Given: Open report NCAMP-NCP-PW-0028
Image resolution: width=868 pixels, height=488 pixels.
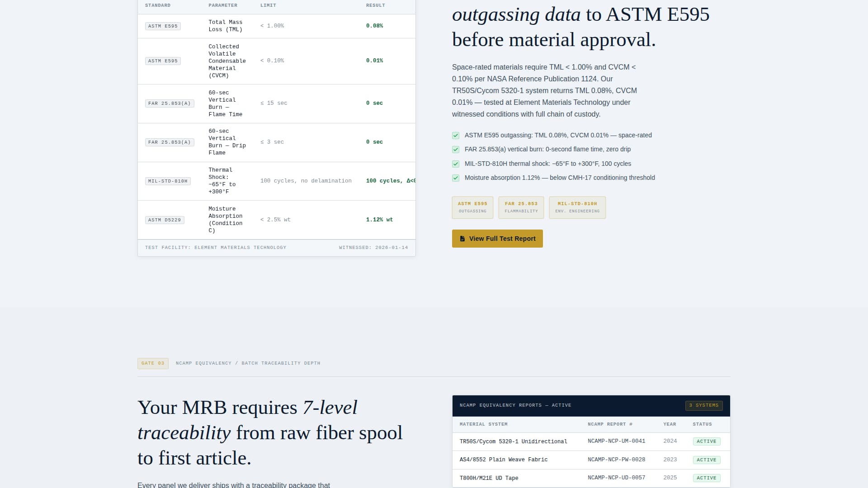Looking at the screenshot, I should coord(616,459).
